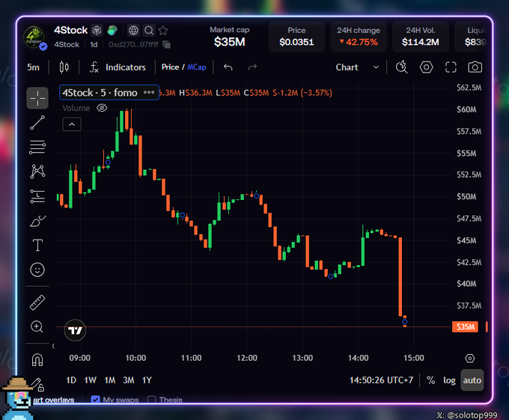The height and width of the screenshot is (420, 509).
Task: Click the 1d token age label
Action: 94,44
